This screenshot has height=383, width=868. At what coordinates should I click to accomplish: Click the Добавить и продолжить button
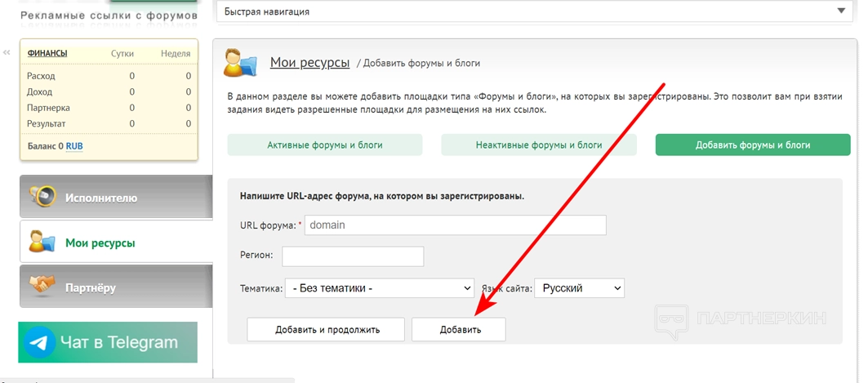[x=326, y=329]
